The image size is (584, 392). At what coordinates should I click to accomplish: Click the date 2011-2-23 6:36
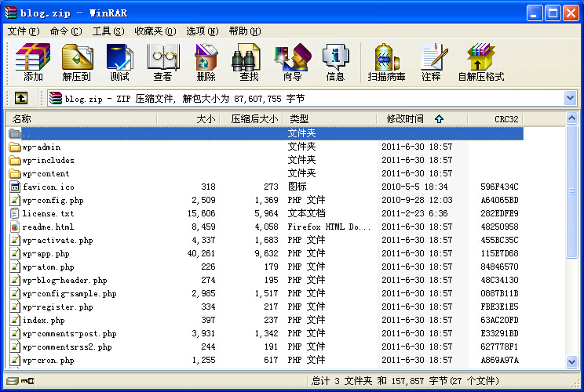point(414,213)
